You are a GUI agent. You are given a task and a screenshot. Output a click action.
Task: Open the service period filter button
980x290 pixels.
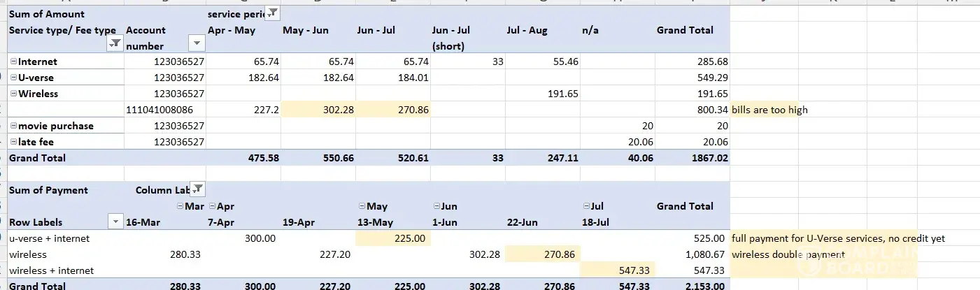point(274,13)
